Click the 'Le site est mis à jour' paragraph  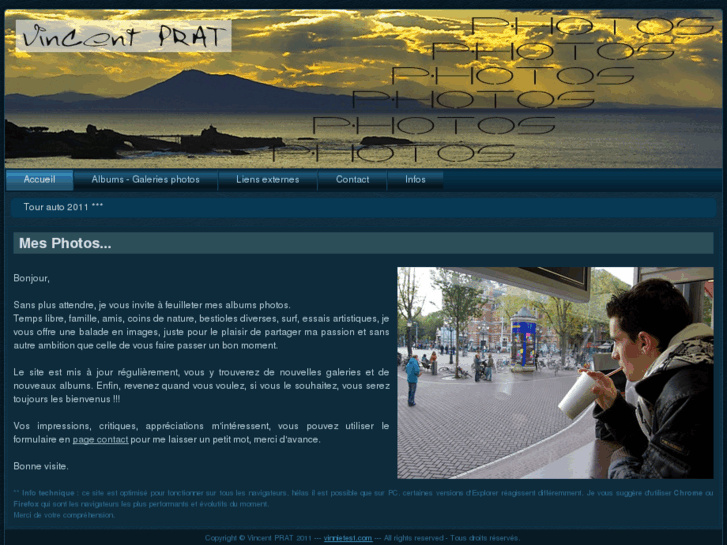(x=201, y=385)
